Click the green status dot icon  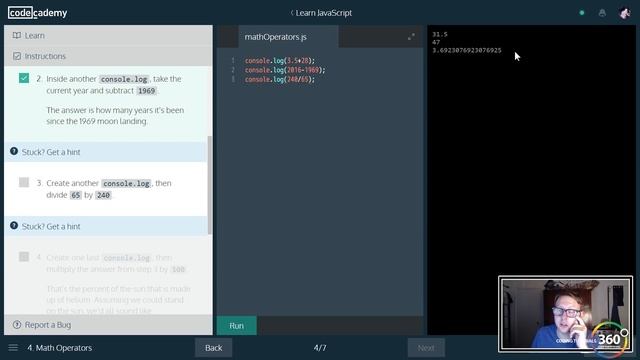coord(582,13)
